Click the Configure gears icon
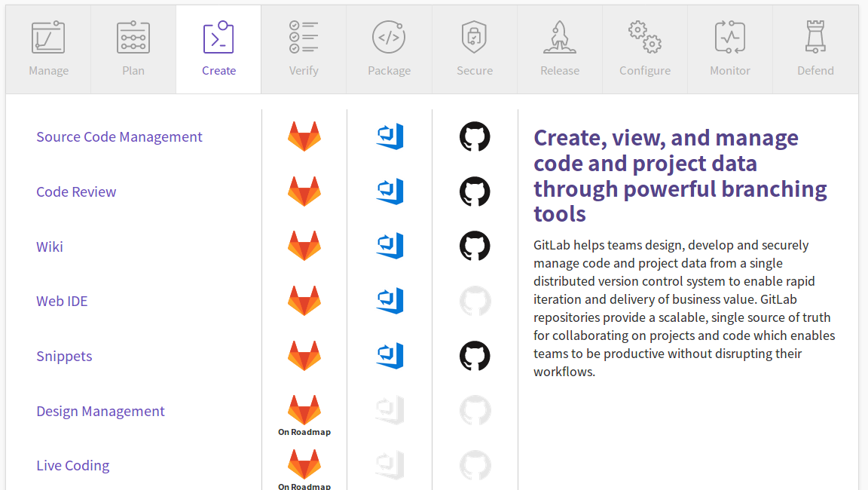The height and width of the screenshot is (490, 868). [x=645, y=38]
